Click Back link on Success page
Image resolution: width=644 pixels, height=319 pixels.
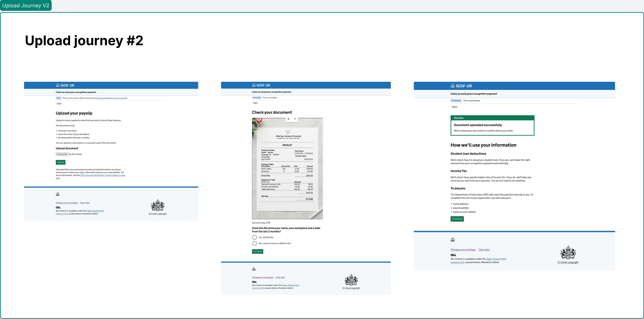click(x=455, y=107)
